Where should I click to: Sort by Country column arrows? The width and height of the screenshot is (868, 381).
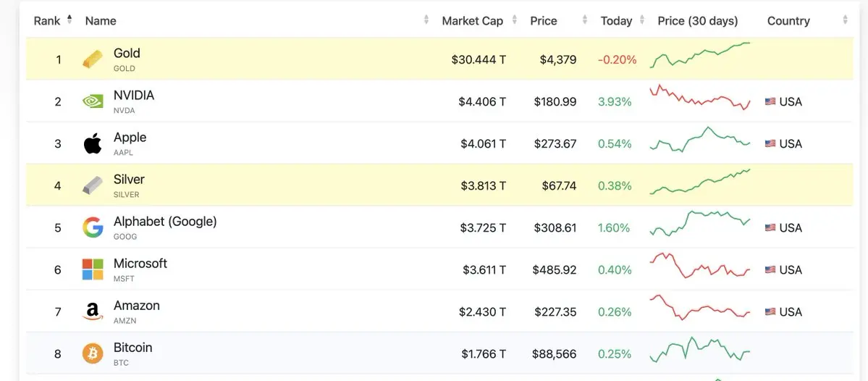[x=845, y=20]
